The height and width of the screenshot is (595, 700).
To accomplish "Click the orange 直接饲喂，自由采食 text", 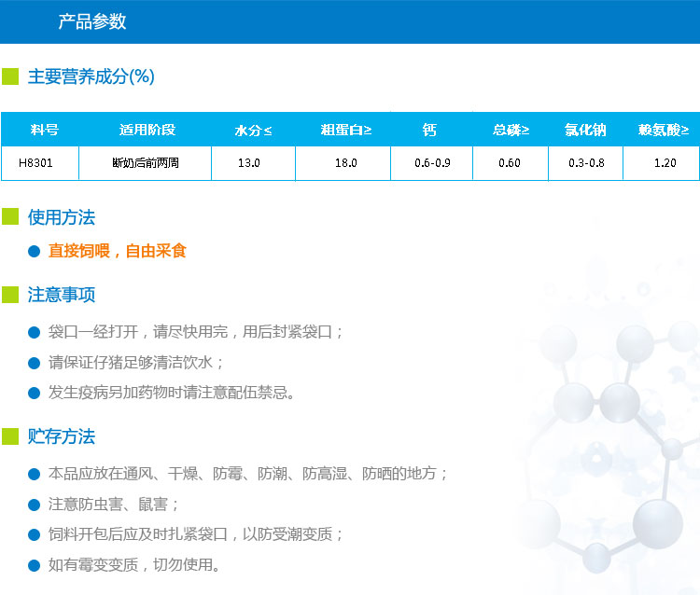I will [118, 251].
